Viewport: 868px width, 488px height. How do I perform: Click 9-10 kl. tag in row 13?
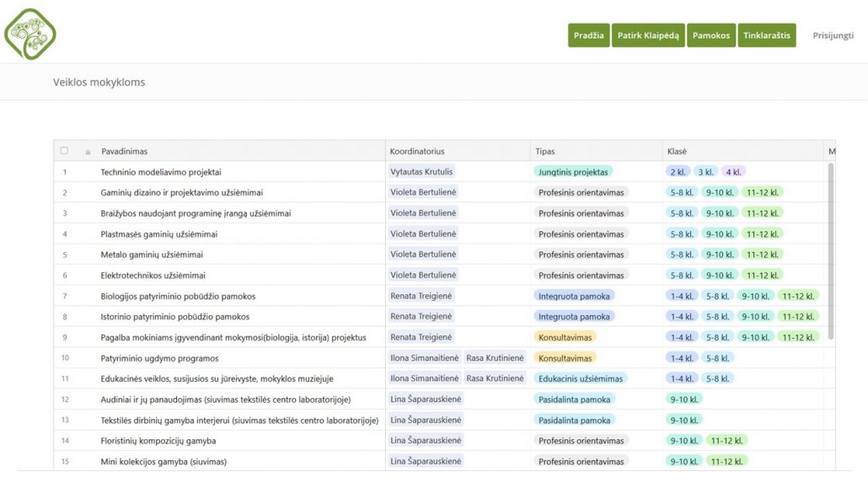684,421
